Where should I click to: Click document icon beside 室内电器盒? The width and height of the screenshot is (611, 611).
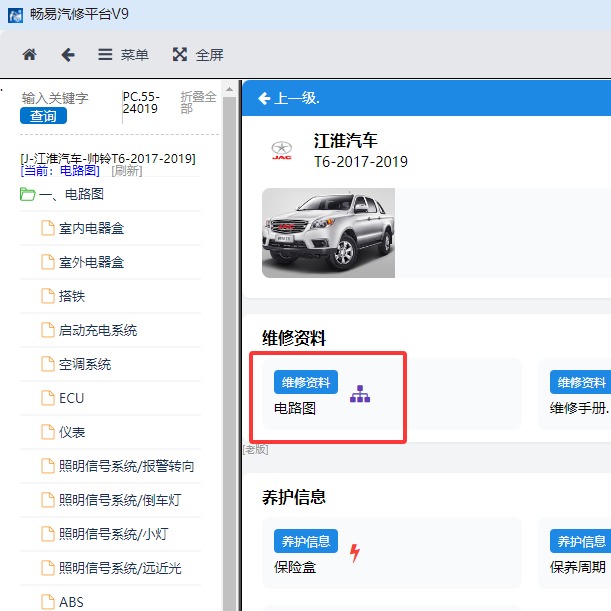pyautogui.click(x=48, y=228)
